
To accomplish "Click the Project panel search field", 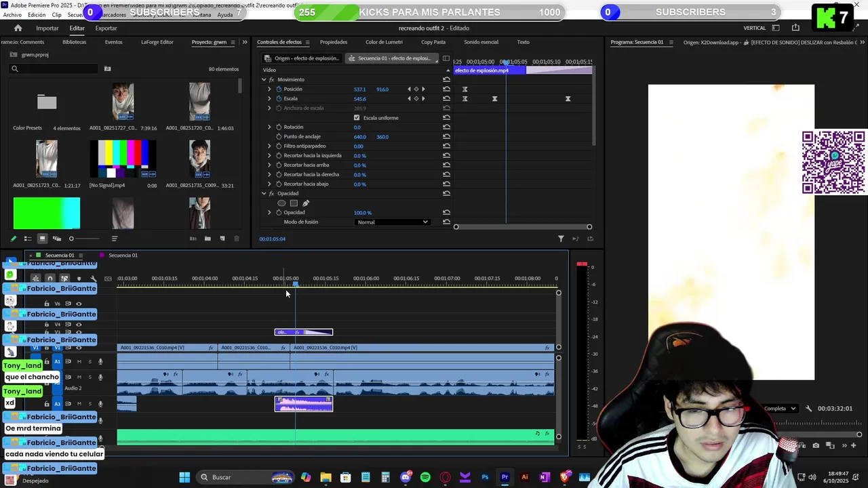I will (x=54, y=68).
